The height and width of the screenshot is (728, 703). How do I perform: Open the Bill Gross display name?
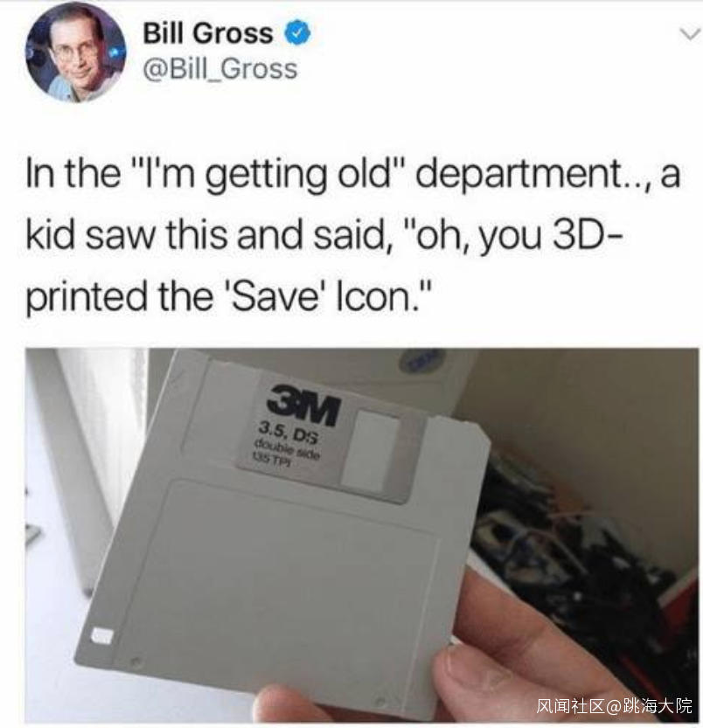[x=208, y=33]
